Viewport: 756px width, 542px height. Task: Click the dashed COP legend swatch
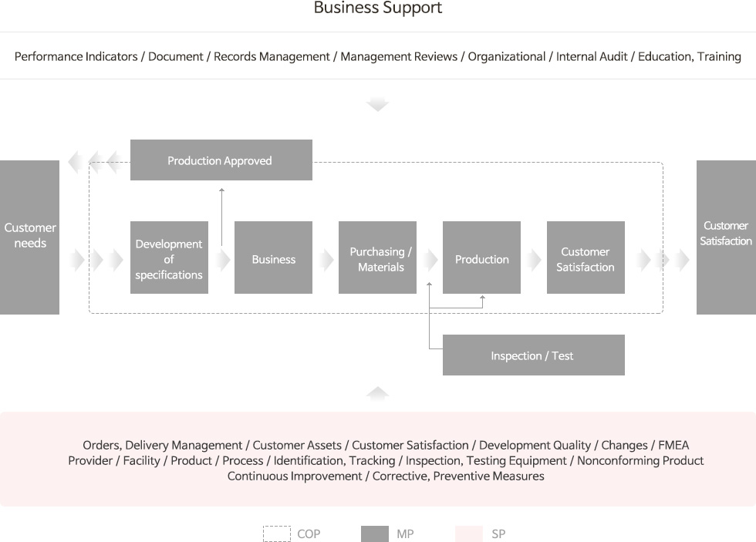(277, 534)
